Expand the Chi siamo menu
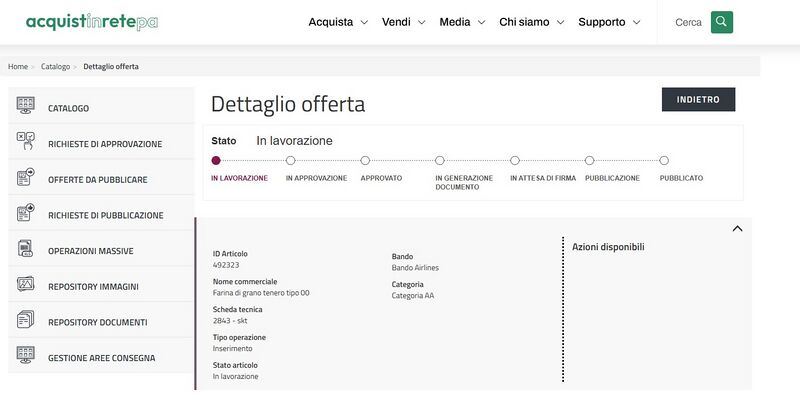The width and height of the screenshot is (800, 404). pos(532,22)
